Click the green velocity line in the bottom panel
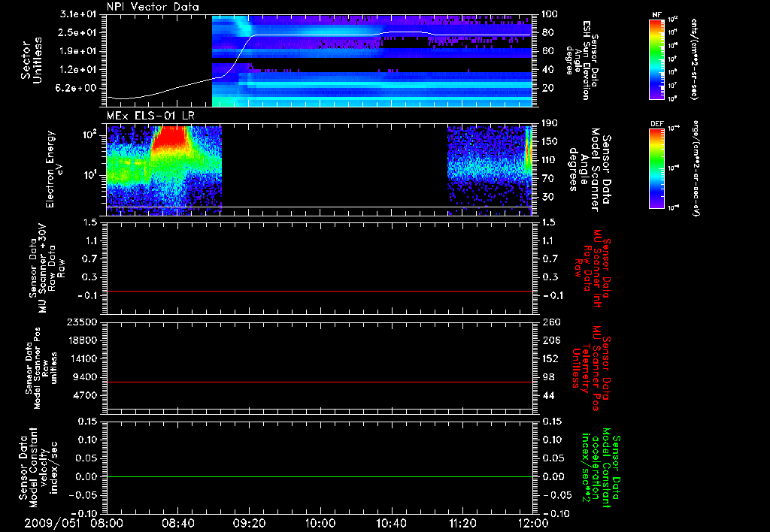Screen dimensions: 770x532 click(320, 477)
